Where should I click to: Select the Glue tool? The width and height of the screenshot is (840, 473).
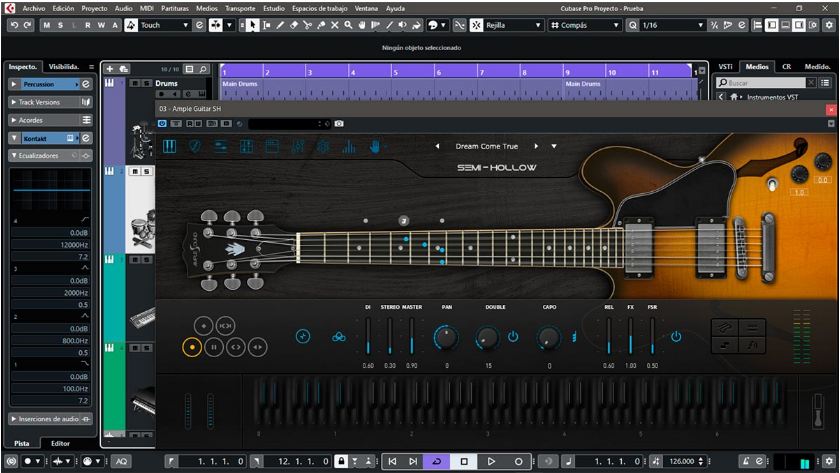[x=321, y=25]
